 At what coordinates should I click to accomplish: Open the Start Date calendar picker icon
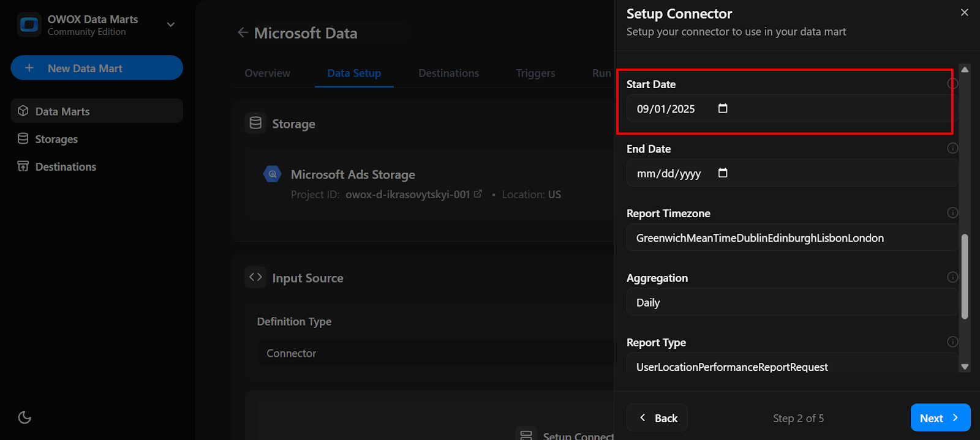[723, 108]
